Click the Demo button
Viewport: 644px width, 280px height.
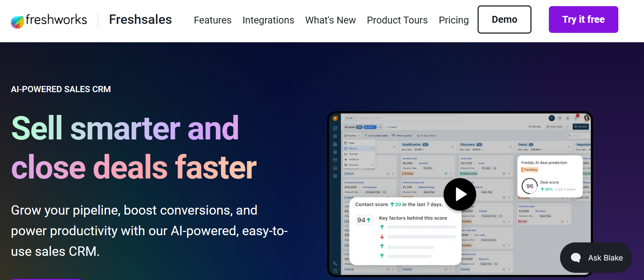coord(504,20)
